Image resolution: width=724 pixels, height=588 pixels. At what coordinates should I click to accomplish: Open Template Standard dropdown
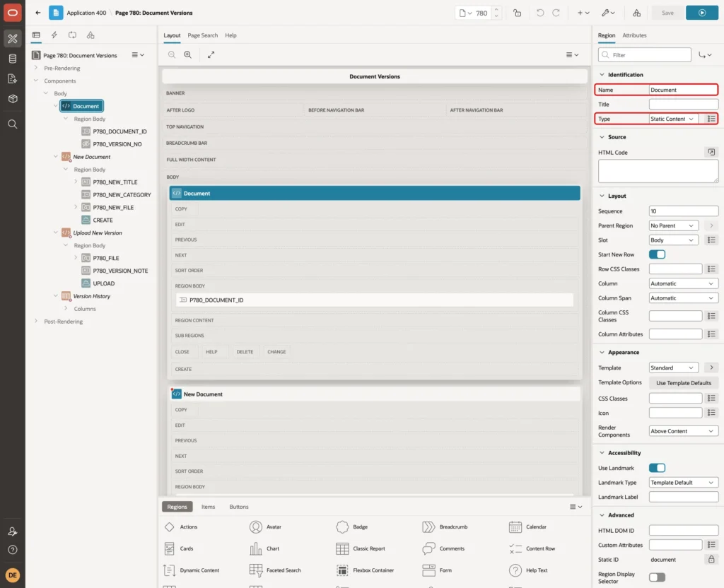click(673, 367)
